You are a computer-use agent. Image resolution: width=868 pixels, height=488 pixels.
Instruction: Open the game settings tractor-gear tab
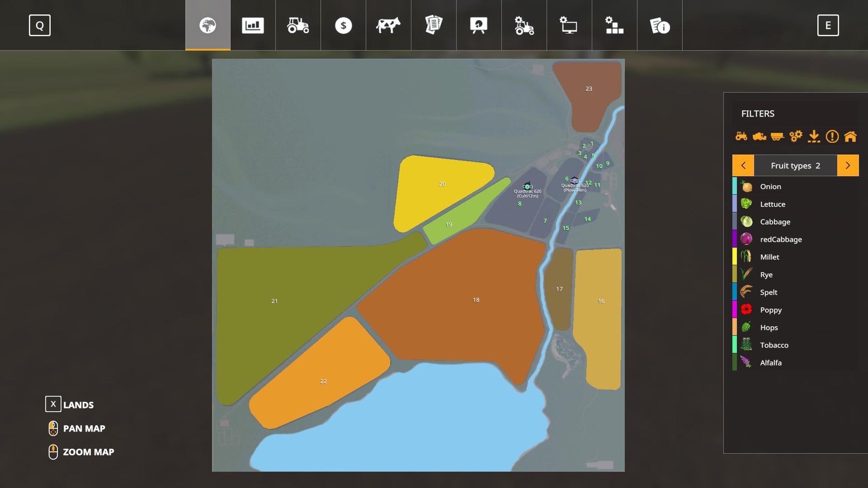524,25
